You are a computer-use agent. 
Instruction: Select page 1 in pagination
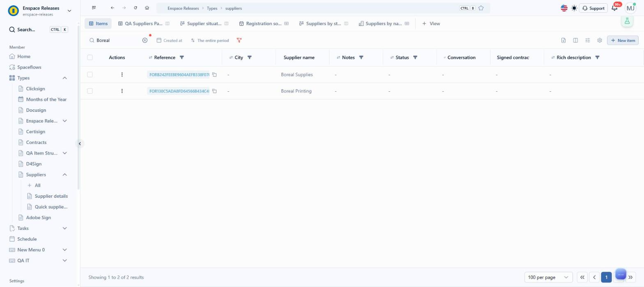[x=606, y=277]
